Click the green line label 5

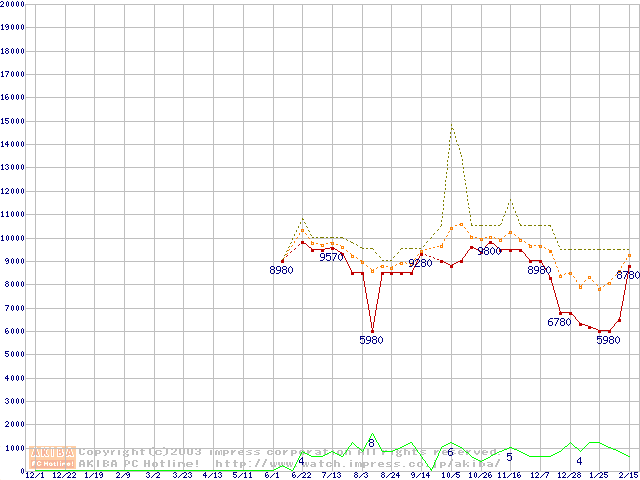509,457
